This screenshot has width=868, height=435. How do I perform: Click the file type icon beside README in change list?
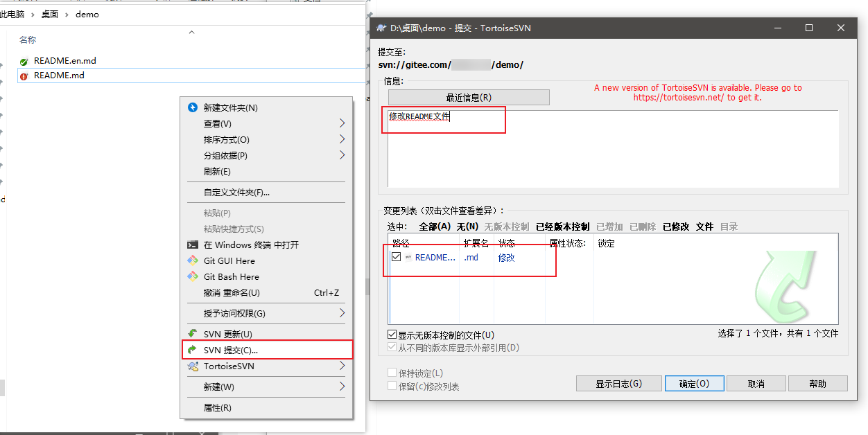pos(408,258)
